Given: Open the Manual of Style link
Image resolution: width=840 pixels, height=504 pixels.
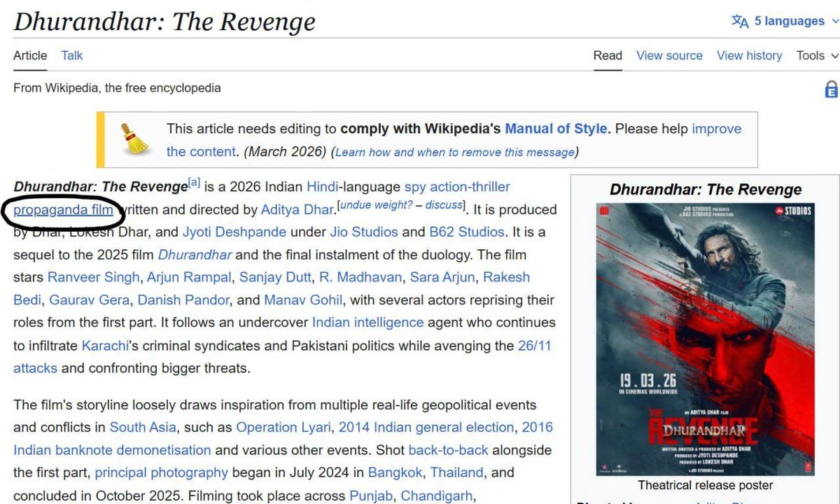Looking at the screenshot, I should (x=556, y=129).
